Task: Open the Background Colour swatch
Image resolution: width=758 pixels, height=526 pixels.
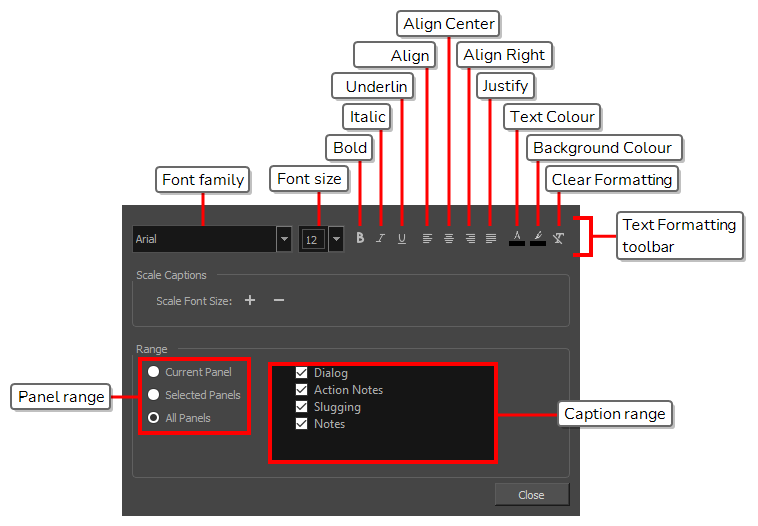Action: 538,238
